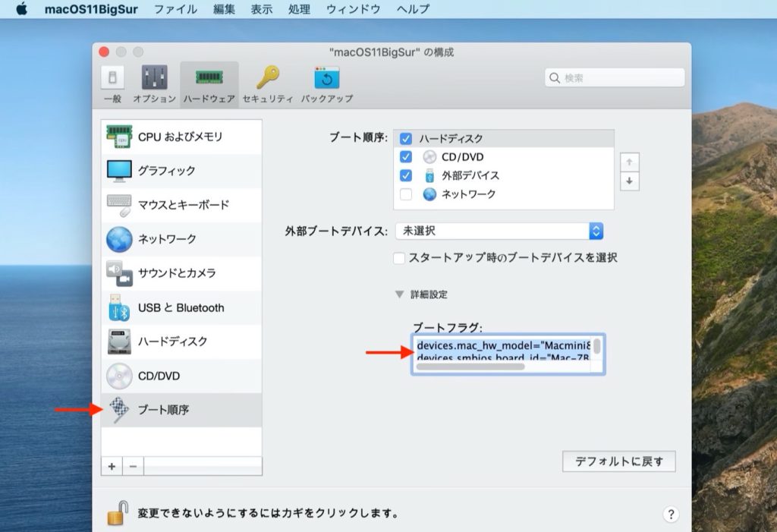Screen dimensions: 777x532
Task: Open the 表示 menu
Action: click(262, 9)
